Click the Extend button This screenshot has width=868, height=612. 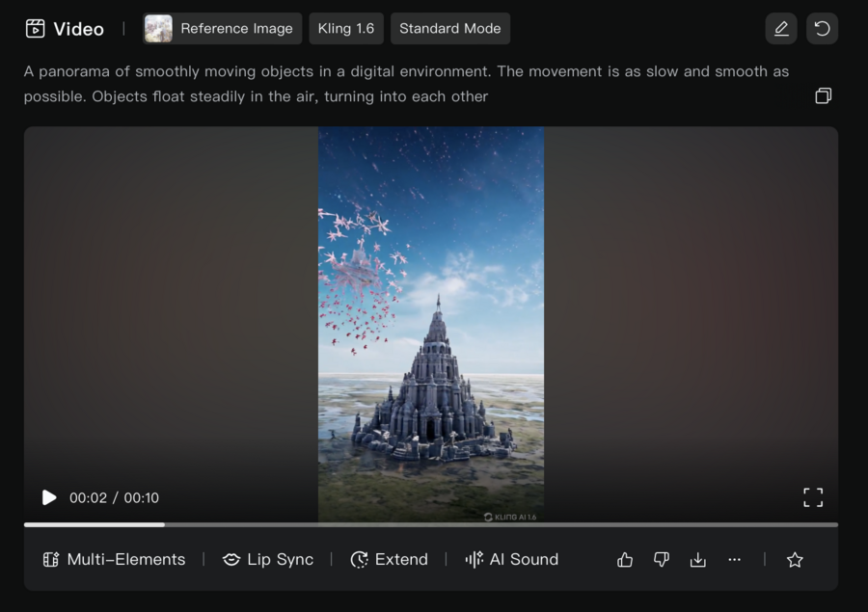tap(390, 559)
